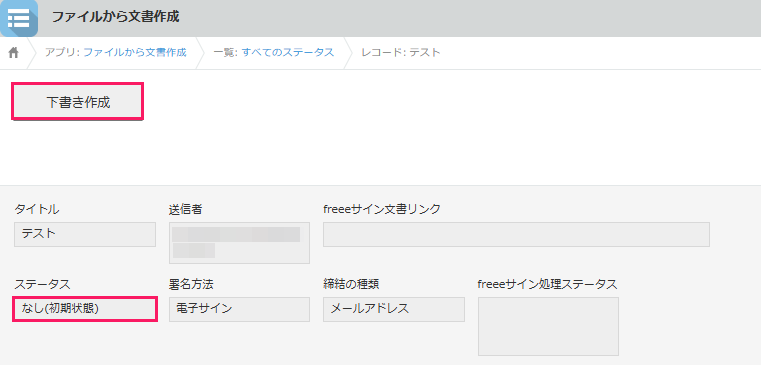
Task: Click the freeeサイン処理ステータス label
Action: coord(547,284)
